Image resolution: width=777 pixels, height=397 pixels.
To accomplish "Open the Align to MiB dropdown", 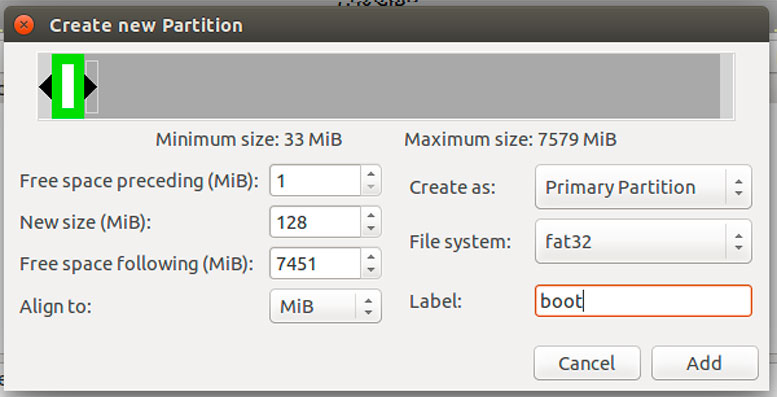I will pos(326,306).
